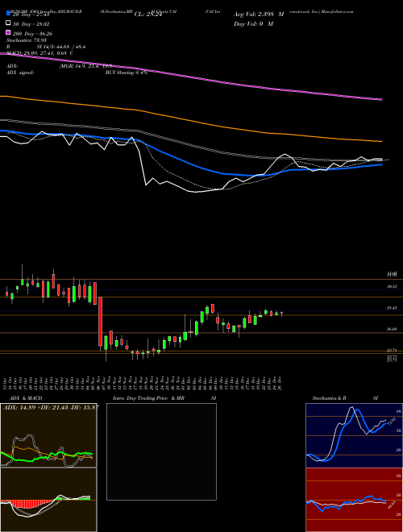Click the 30.82 price axis label
Image resolution: width=403 pixels, height=532 pixels.
(x=393, y=286)
